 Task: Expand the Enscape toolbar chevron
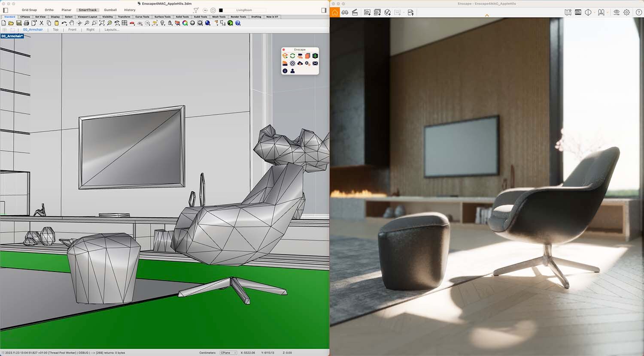pyautogui.click(x=487, y=15)
